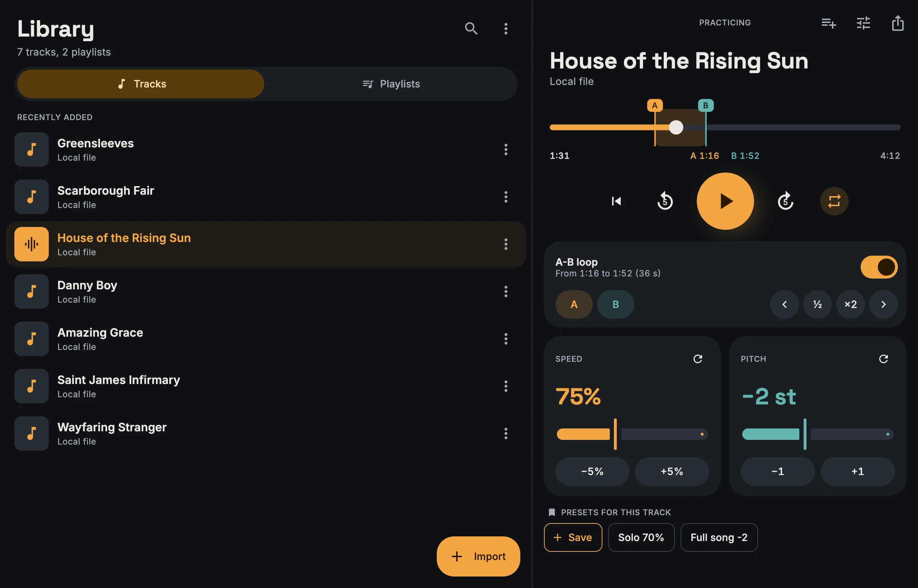Open options menu for Danny Boy
The width and height of the screenshot is (918, 588).
[x=506, y=291]
